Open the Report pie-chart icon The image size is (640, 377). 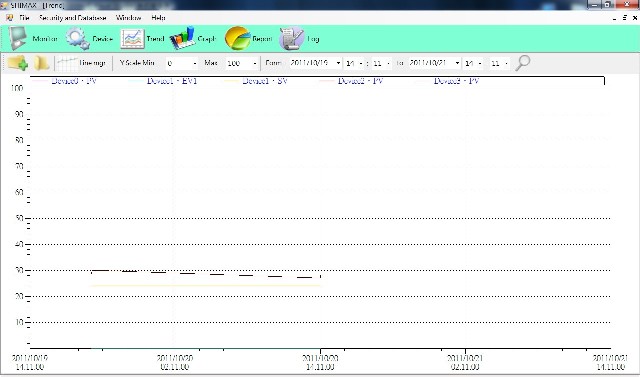[237, 38]
